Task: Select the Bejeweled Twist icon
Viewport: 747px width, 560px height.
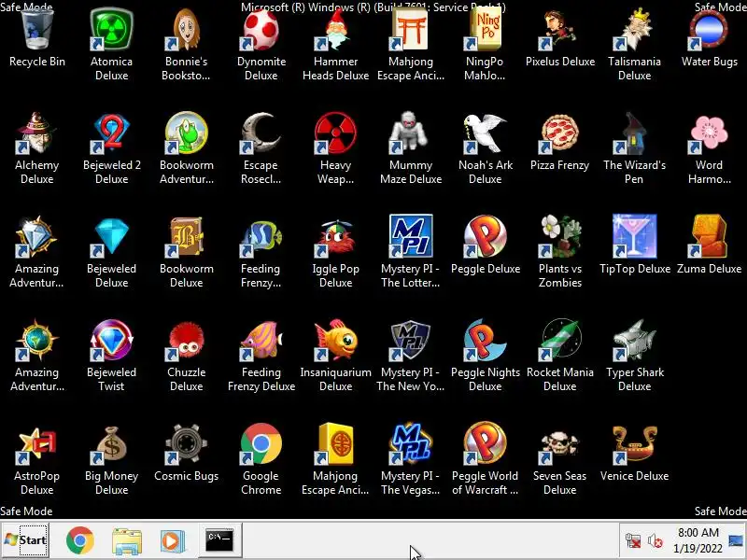Action: 111,341
